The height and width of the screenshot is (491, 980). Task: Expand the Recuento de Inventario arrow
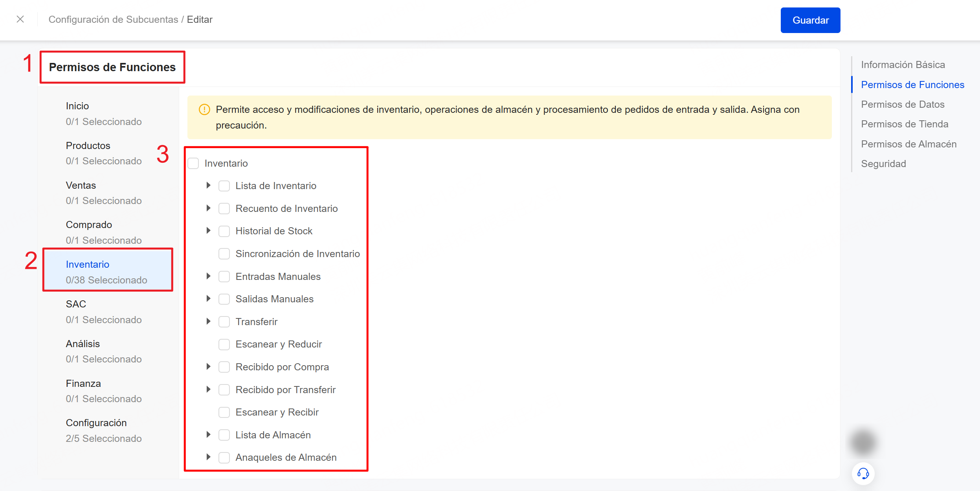tap(209, 208)
